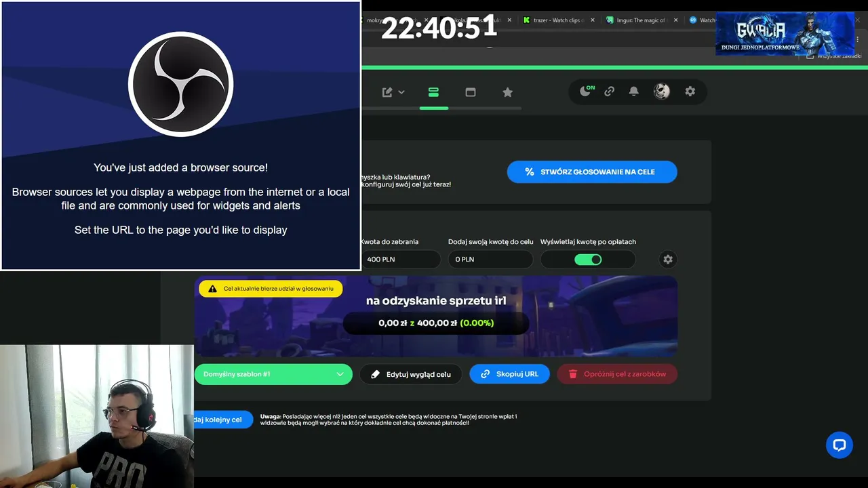The image size is (868, 488).
Task: Open the pencil edit icon in the top navigation
Action: pos(387,92)
